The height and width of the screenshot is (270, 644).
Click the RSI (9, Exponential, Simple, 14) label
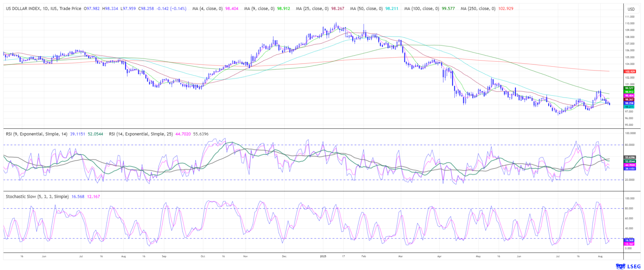tap(37, 134)
